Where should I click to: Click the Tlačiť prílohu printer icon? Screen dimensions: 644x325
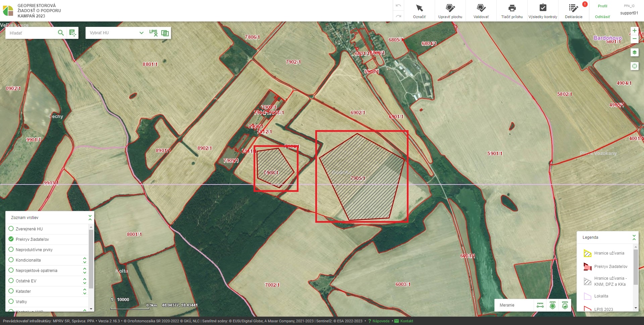[x=512, y=8]
